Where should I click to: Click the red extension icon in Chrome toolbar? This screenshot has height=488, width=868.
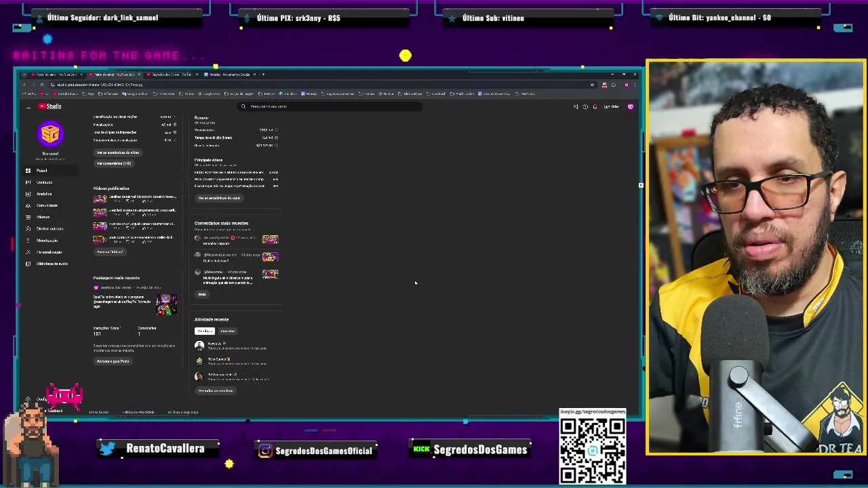(604, 85)
